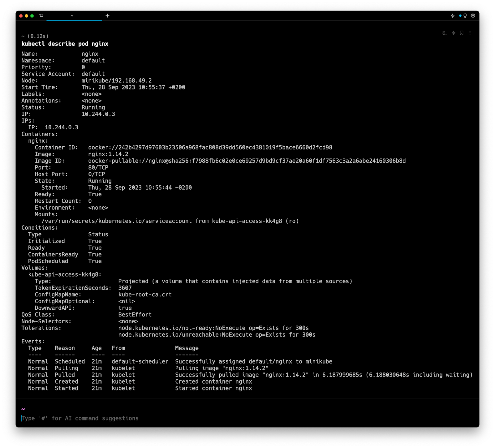
Task: Maximize the window with green button
Action: tap(32, 16)
